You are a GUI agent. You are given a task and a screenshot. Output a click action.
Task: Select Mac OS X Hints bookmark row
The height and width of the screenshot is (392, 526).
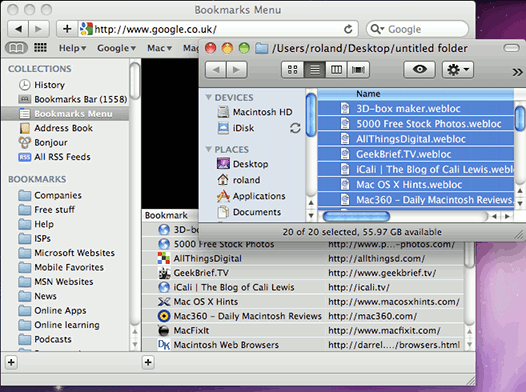(x=303, y=302)
